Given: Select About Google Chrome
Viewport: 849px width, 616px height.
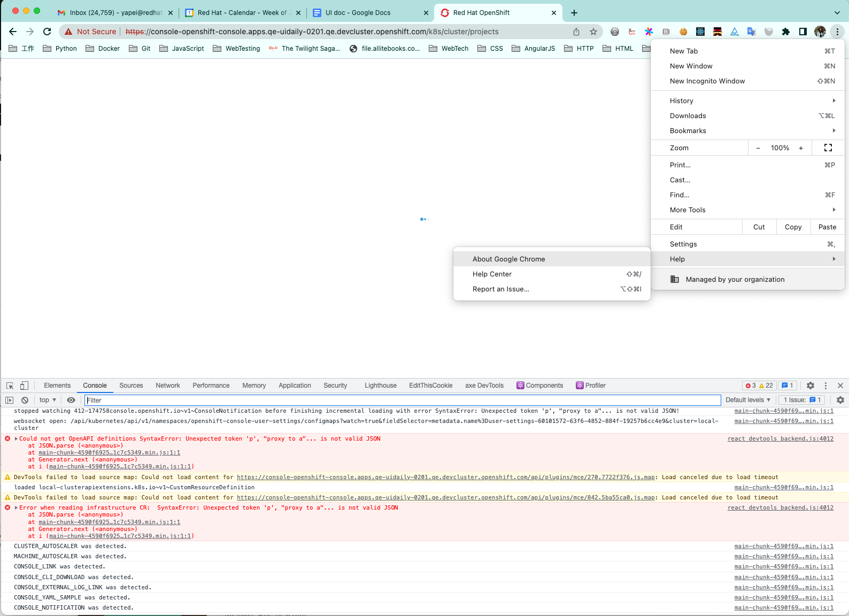Looking at the screenshot, I should 552,259.
